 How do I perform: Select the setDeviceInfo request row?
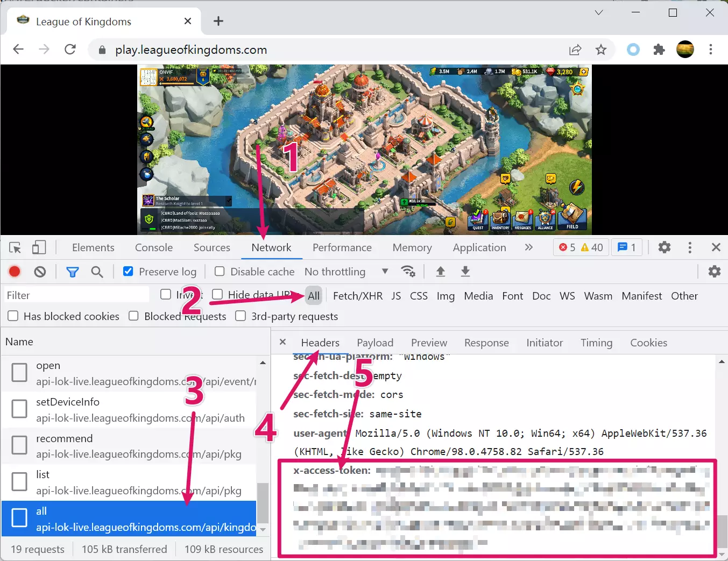129,410
